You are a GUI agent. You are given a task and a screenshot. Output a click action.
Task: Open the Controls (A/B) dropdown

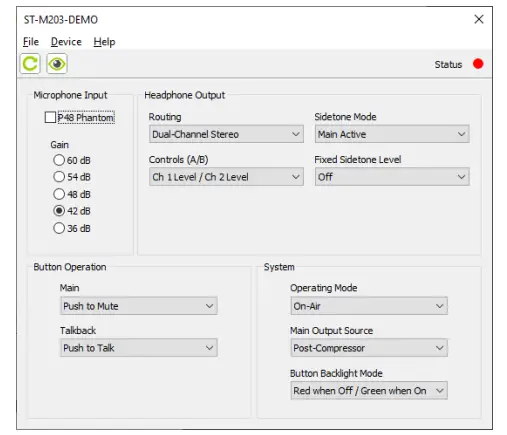point(226,177)
